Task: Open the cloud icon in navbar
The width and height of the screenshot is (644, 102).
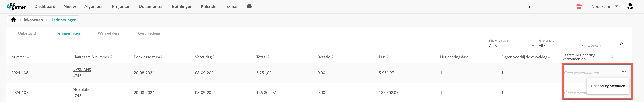Action: coord(249,6)
